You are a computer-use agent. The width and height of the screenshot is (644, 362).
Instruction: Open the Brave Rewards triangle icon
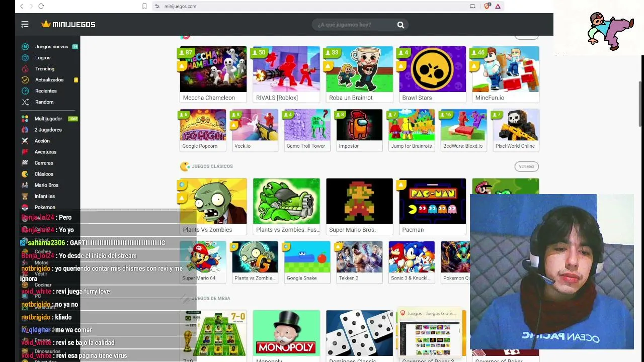click(x=498, y=6)
